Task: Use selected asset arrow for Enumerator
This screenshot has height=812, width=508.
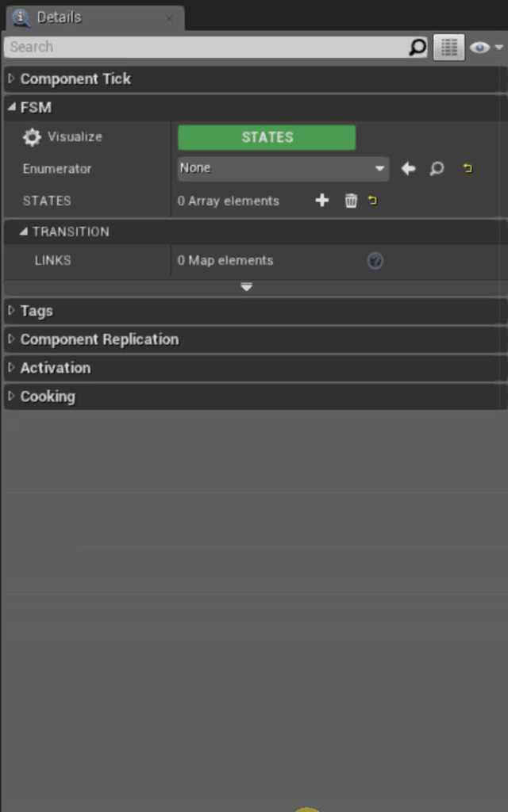Action: pyautogui.click(x=408, y=168)
